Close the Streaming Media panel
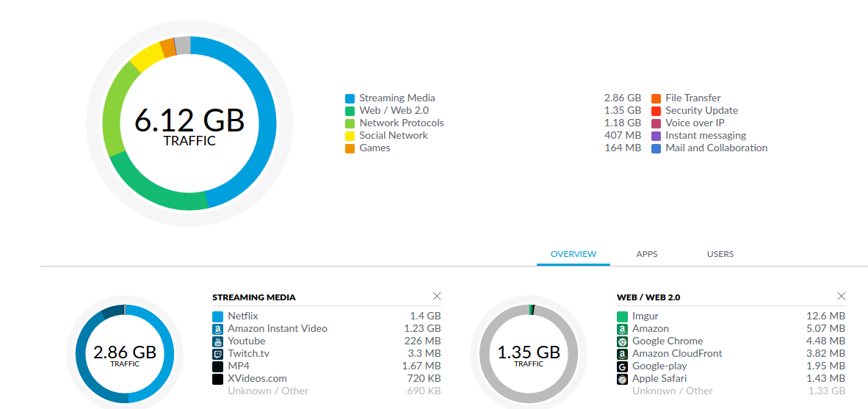868x409 pixels. [437, 296]
